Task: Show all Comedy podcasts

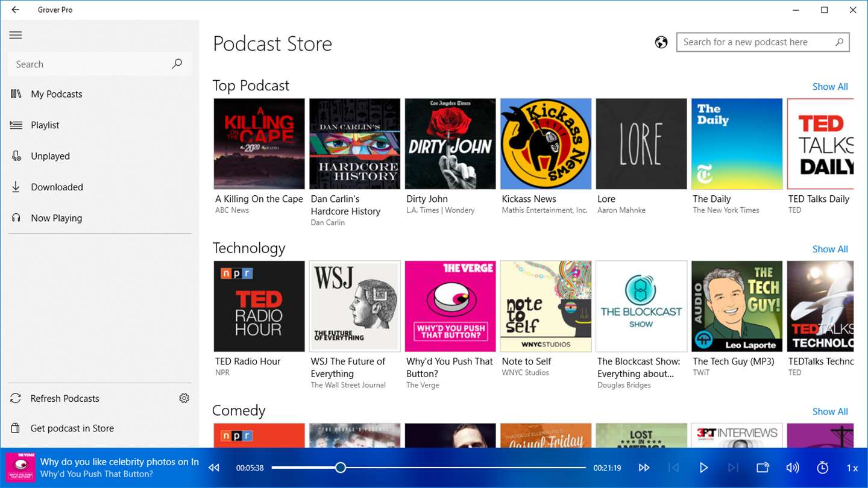Action: (x=830, y=412)
